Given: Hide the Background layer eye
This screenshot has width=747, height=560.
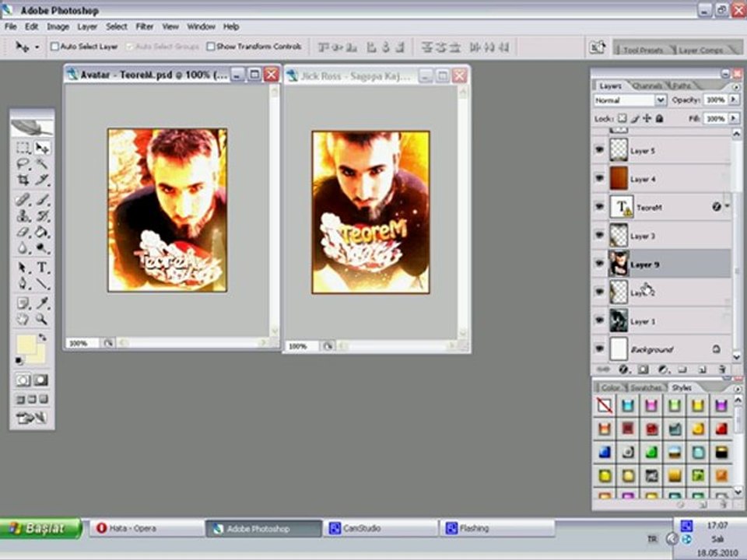Looking at the screenshot, I should point(599,348).
